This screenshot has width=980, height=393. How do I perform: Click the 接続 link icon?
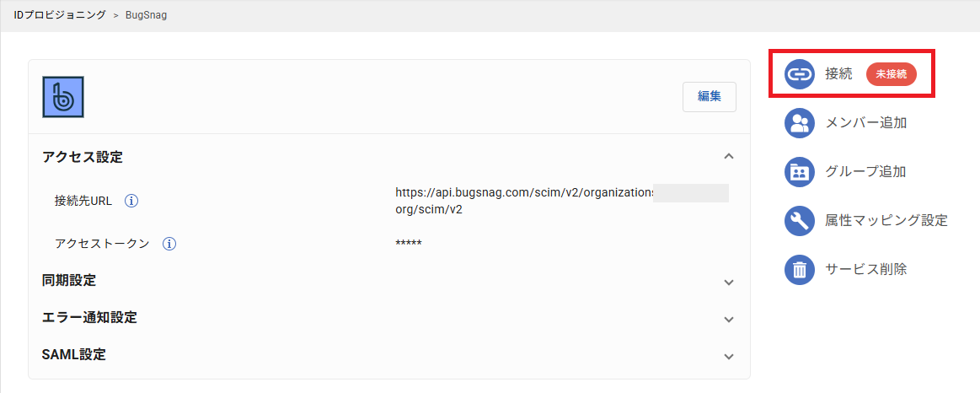[800, 74]
